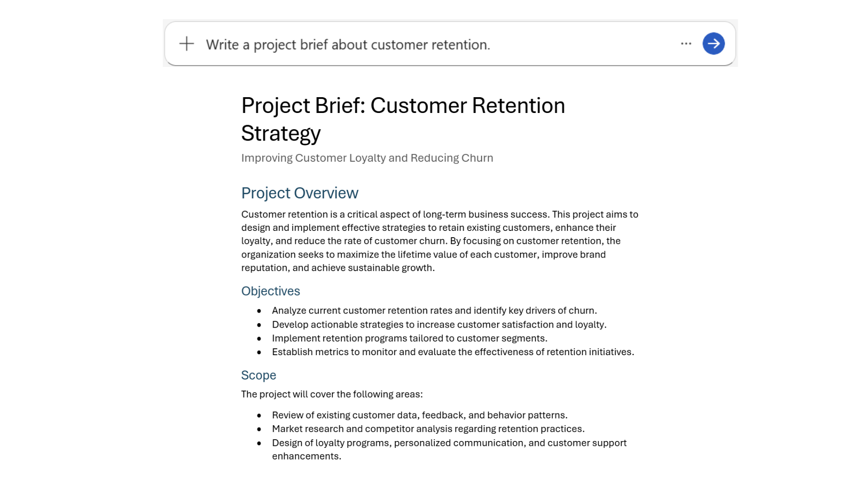Click the document title 'Project Brief: Customer Retention Strategy'
This screenshot has height=488, width=868.
[402, 106]
